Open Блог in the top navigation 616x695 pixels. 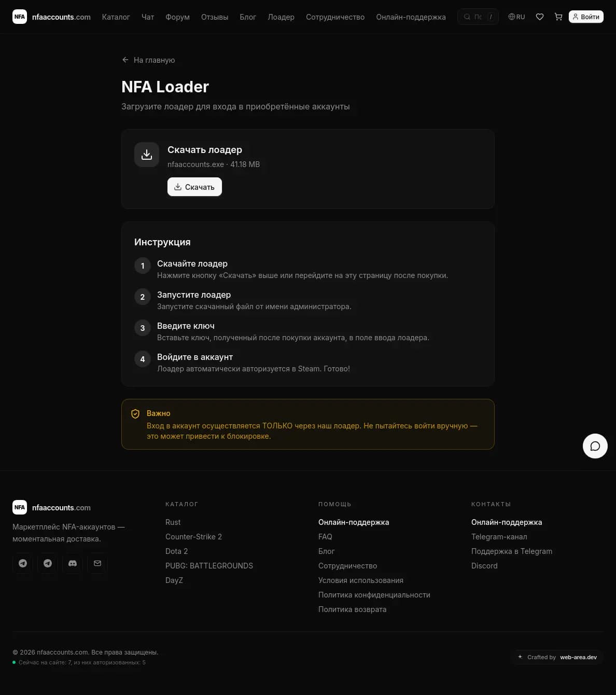point(248,17)
